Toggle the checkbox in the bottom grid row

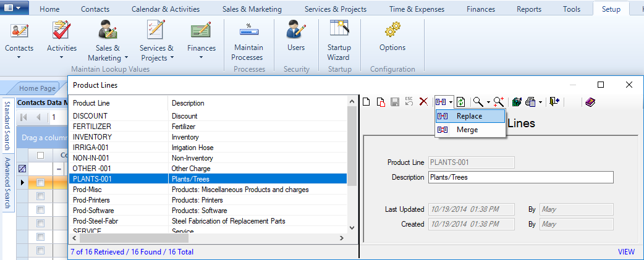pyautogui.click(x=41, y=250)
